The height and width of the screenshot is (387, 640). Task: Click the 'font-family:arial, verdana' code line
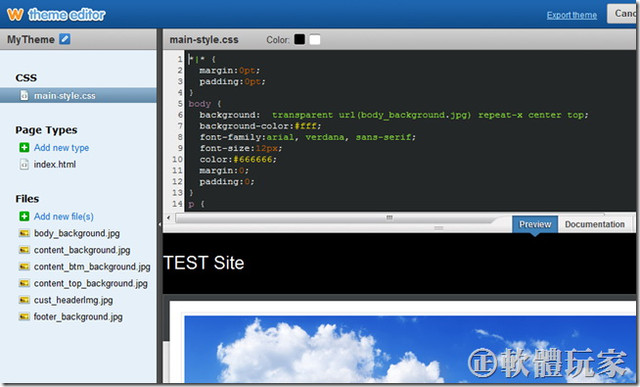pyautogui.click(x=307, y=137)
